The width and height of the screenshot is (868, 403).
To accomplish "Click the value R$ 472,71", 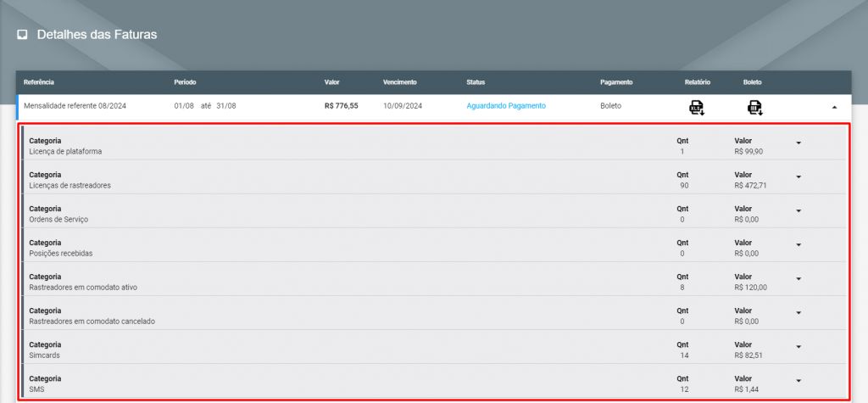I will tap(751, 185).
